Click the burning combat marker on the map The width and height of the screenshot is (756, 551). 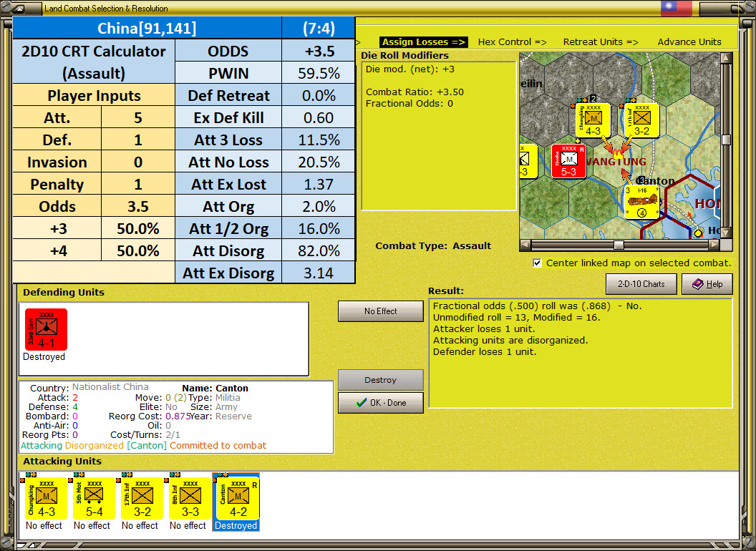point(618,155)
